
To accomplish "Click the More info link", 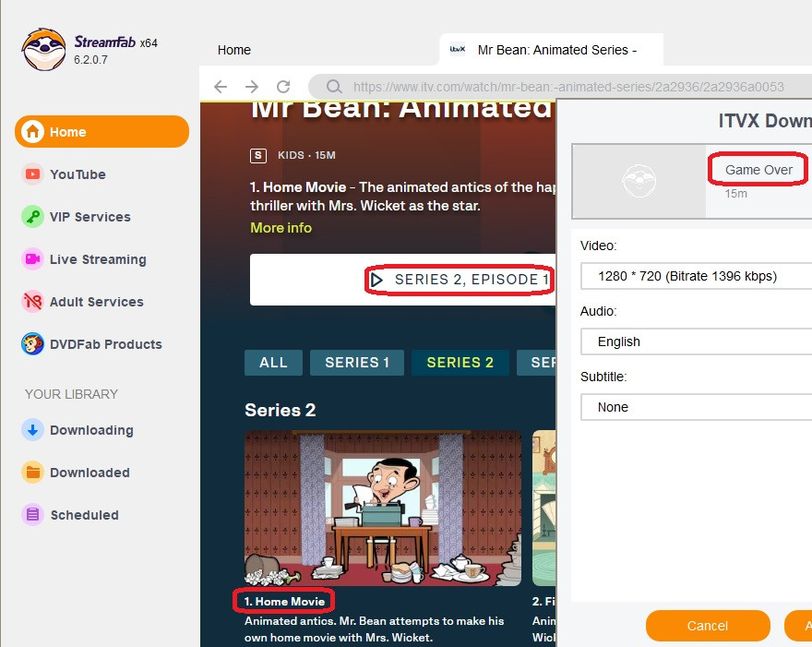I will point(281,228).
